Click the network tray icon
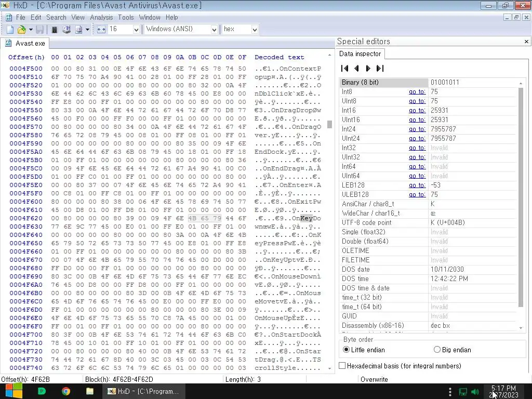This screenshot has width=532, height=399. pos(463,392)
